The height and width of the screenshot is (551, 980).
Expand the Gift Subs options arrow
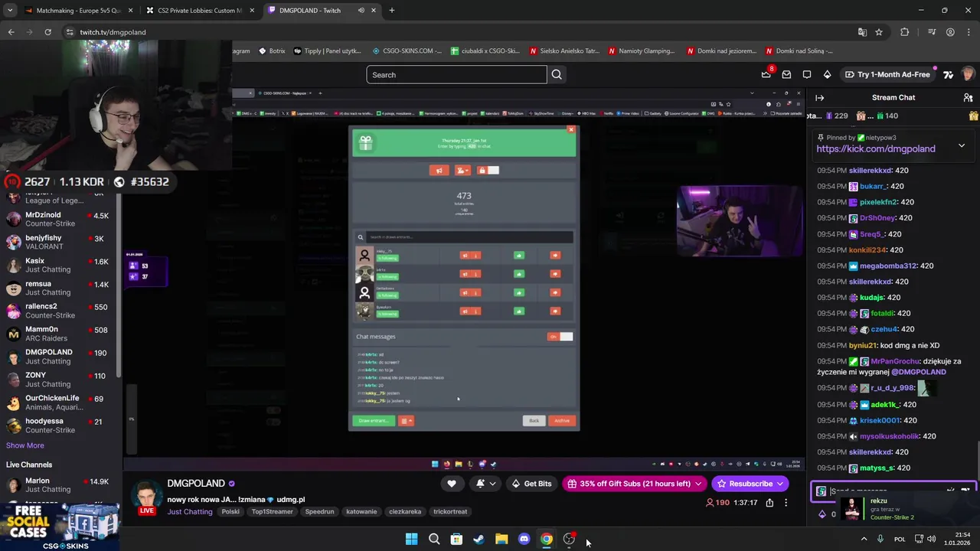coord(697,484)
